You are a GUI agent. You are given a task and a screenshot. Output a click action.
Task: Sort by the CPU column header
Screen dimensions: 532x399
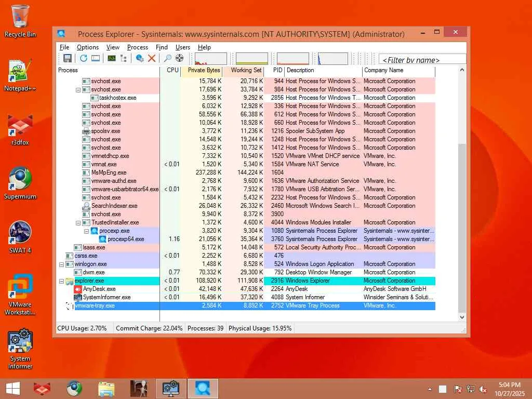[170, 70]
